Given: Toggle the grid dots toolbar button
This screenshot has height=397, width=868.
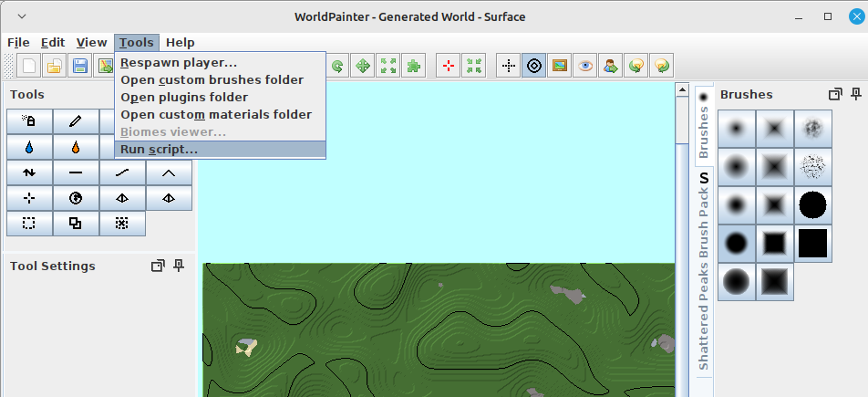Looking at the screenshot, I should (509, 66).
